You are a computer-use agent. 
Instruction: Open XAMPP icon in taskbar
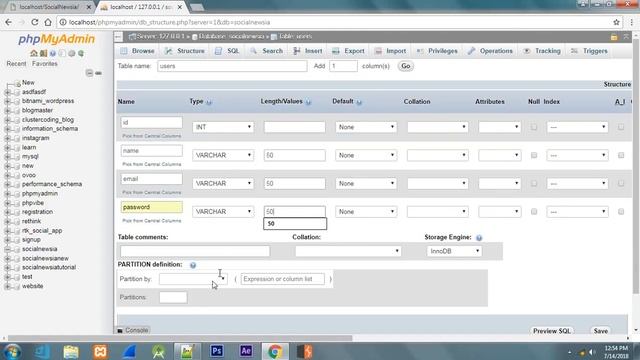pos(100,351)
